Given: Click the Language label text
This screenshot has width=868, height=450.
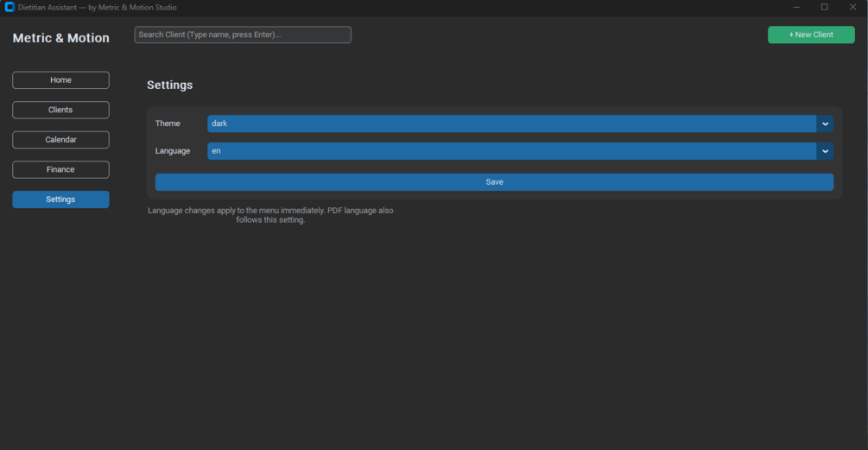Looking at the screenshot, I should (173, 151).
